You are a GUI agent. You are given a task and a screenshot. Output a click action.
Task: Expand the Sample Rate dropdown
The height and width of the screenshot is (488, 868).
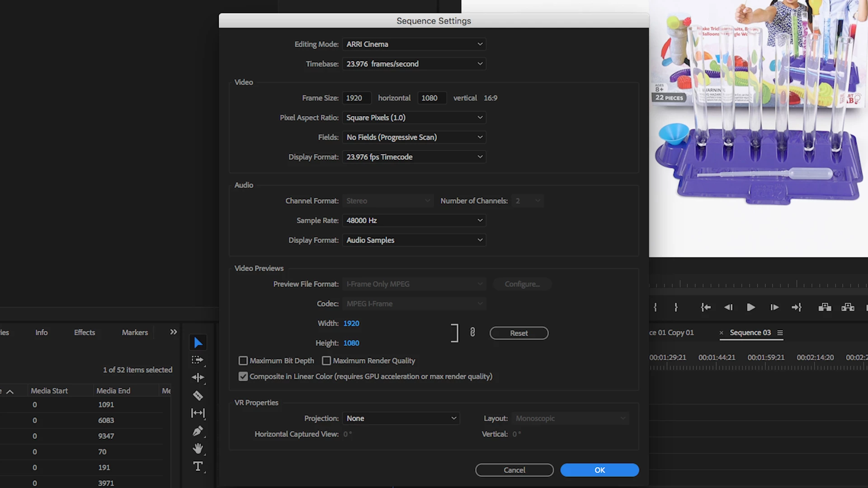(x=414, y=221)
